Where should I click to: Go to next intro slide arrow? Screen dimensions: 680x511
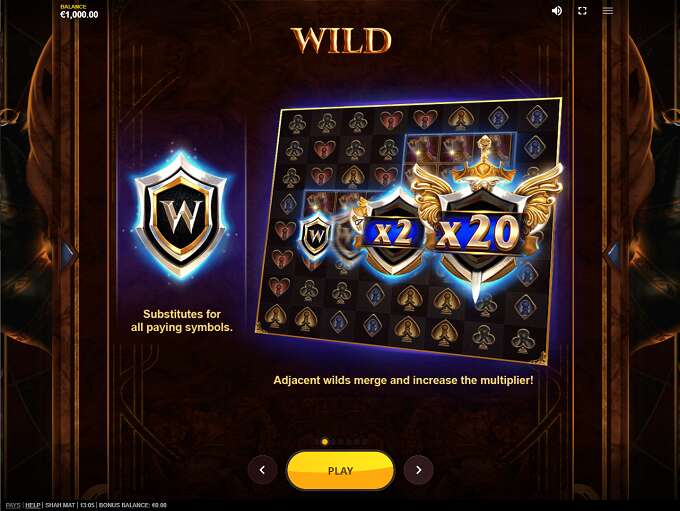coord(418,470)
